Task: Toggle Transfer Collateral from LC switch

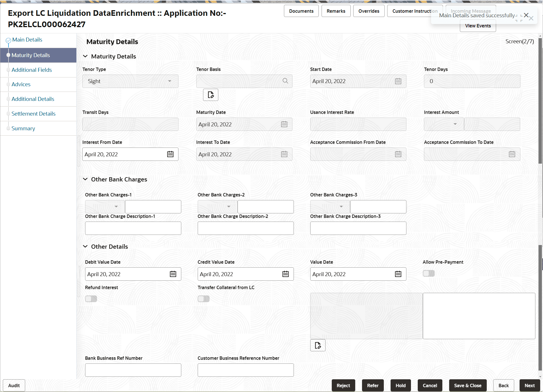Action: pos(204,299)
